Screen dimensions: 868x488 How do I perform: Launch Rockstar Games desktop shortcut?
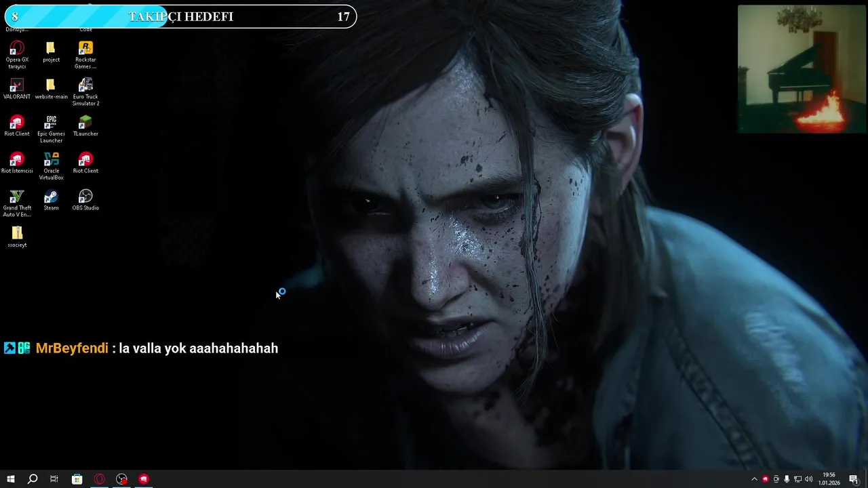point(85,54)
